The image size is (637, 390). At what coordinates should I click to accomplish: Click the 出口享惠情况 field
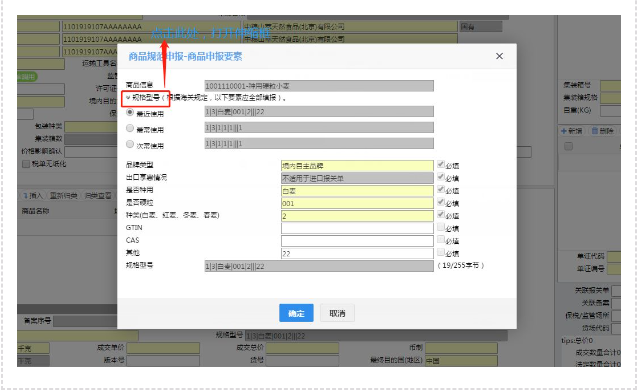pyautogui.click(x=357, y=178)
